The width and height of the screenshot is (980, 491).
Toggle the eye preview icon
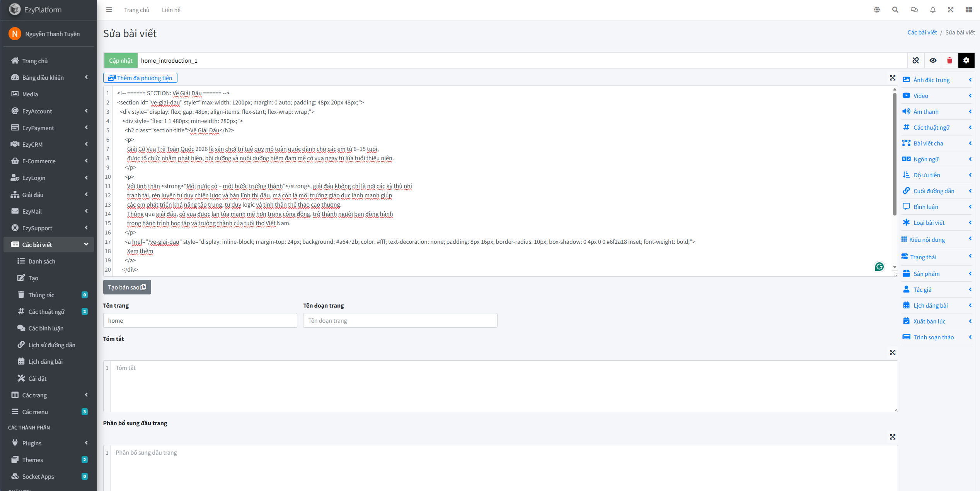933,60
